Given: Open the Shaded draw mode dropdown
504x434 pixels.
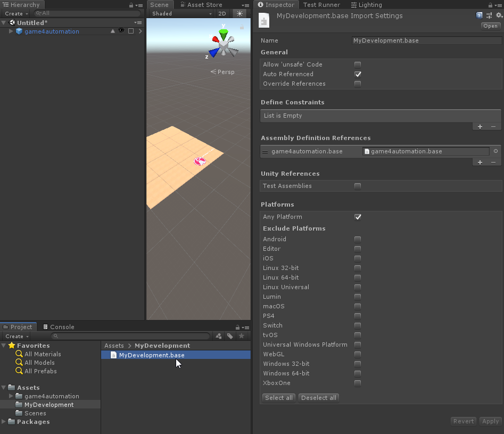Looking at the screenshot, I should (162, 14).
